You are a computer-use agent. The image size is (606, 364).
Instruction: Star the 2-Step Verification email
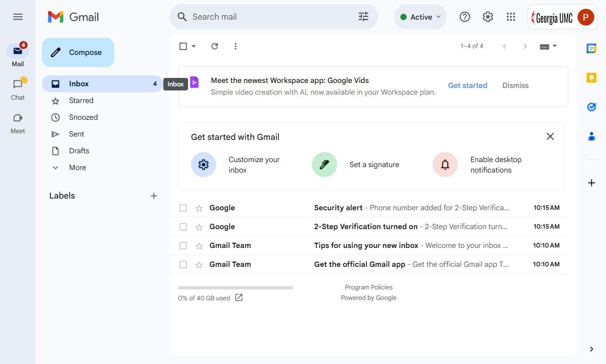click(199, 227)
